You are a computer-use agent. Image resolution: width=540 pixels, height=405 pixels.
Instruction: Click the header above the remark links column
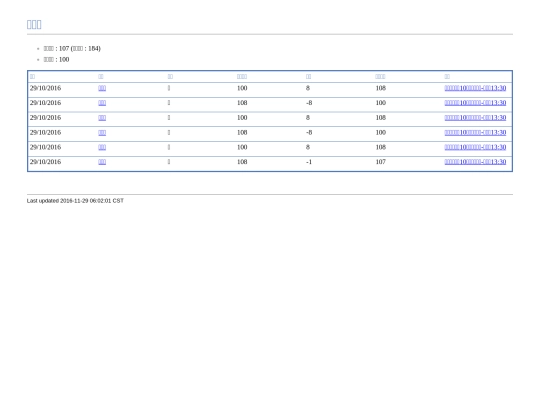pos(447,76)
